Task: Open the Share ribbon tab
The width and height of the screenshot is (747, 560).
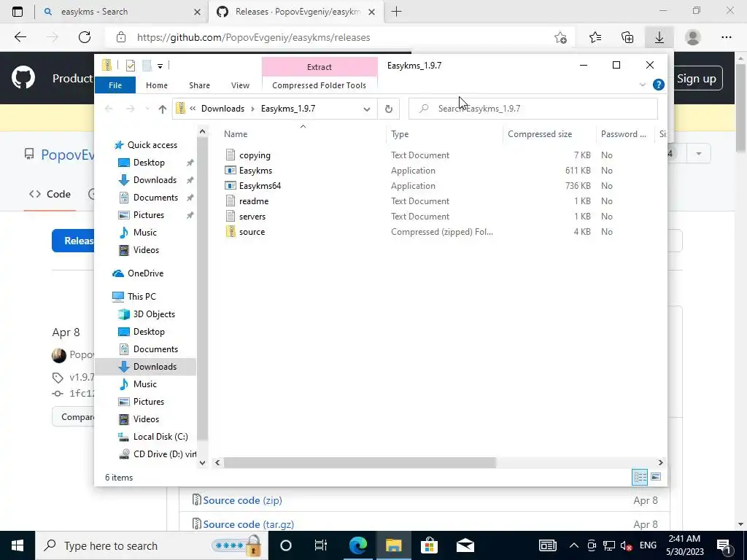Action: point(199,85)
